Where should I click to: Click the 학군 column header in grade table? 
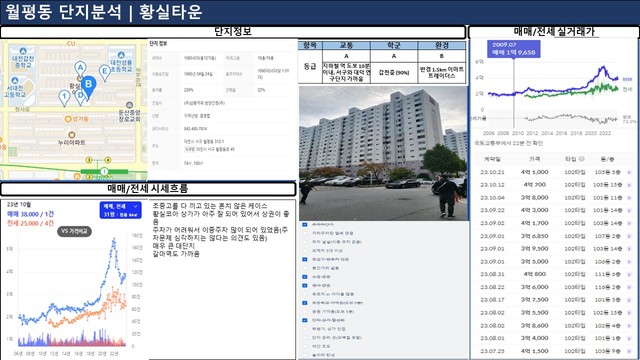click(394, 45)
